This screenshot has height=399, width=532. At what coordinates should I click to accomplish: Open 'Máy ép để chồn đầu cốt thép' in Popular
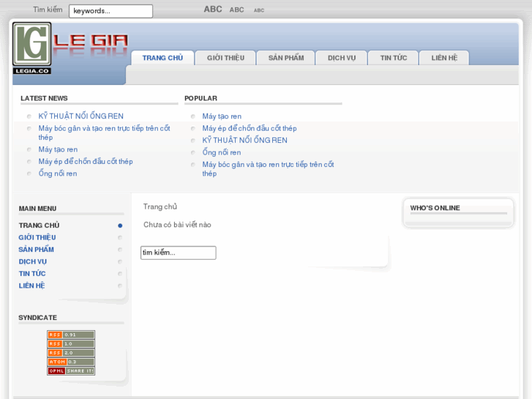point(250,128)
